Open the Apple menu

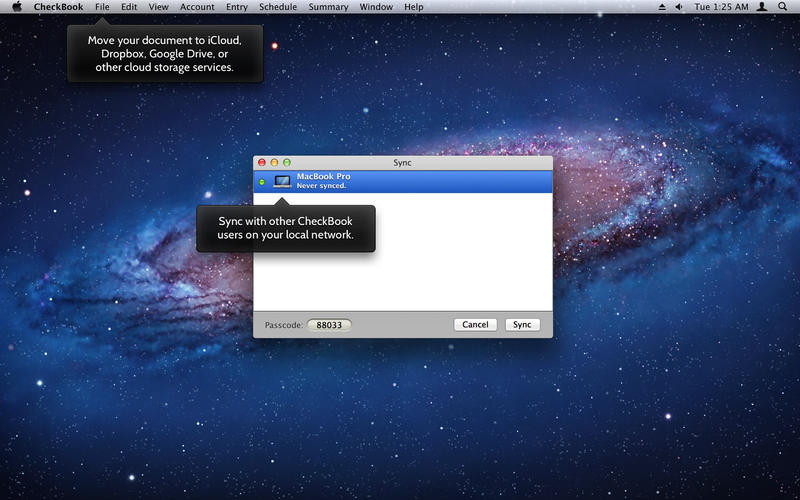[x=17, y=7]
